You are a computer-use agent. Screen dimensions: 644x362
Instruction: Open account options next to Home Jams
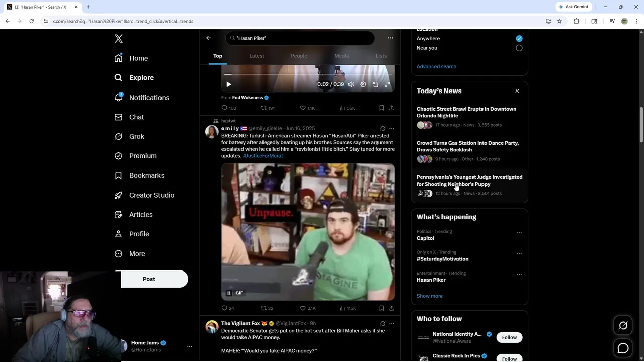(190, 346)
